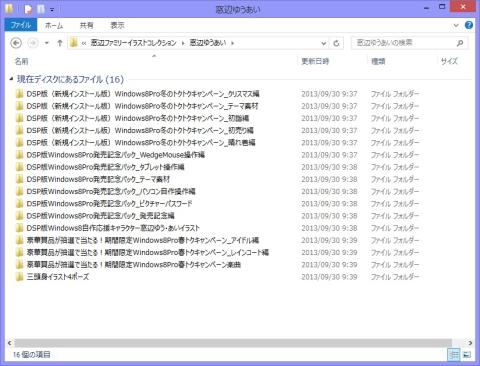This screenshot has height=366, width=480.
Task: Click folder icon of the 初詣編 row
Action: (x=20, y=118)
